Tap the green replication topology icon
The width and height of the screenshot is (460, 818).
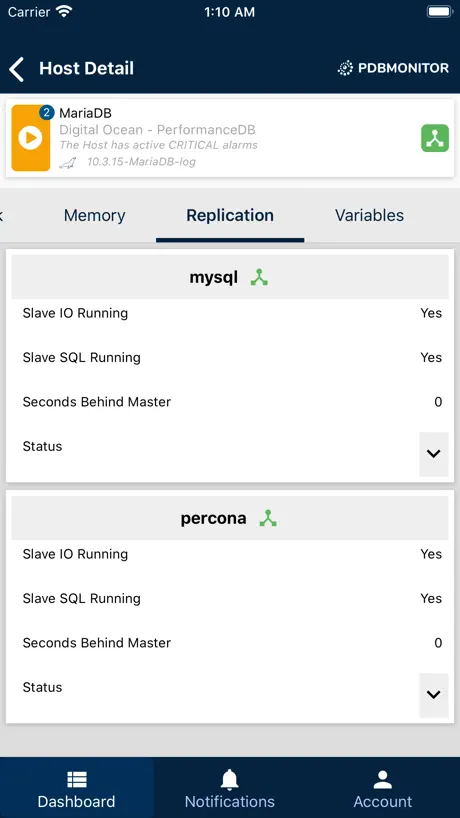pos(435,138)
